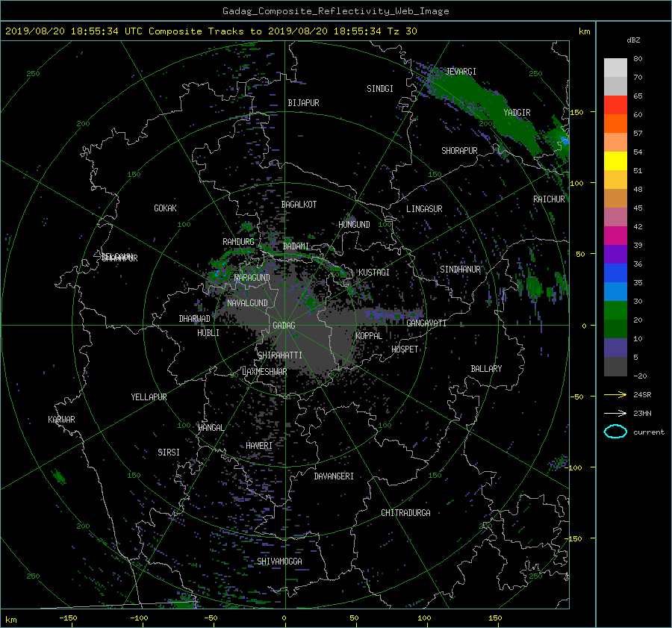Click the magenta 42 dBZ color swatch

click(615, 236)
